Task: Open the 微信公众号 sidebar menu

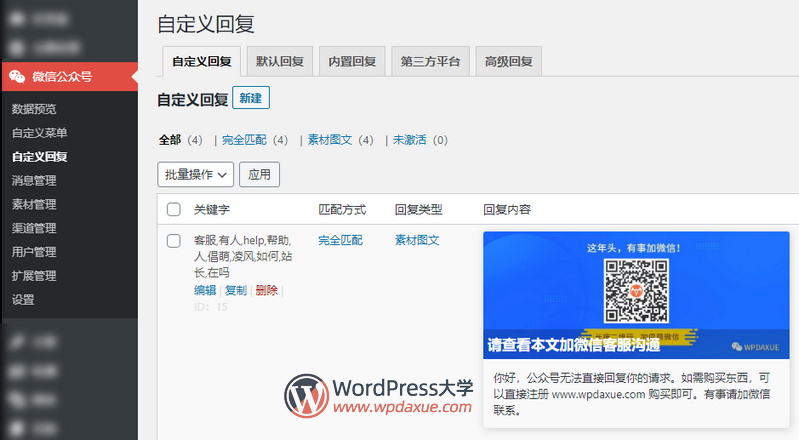Action: pos(70,76)
